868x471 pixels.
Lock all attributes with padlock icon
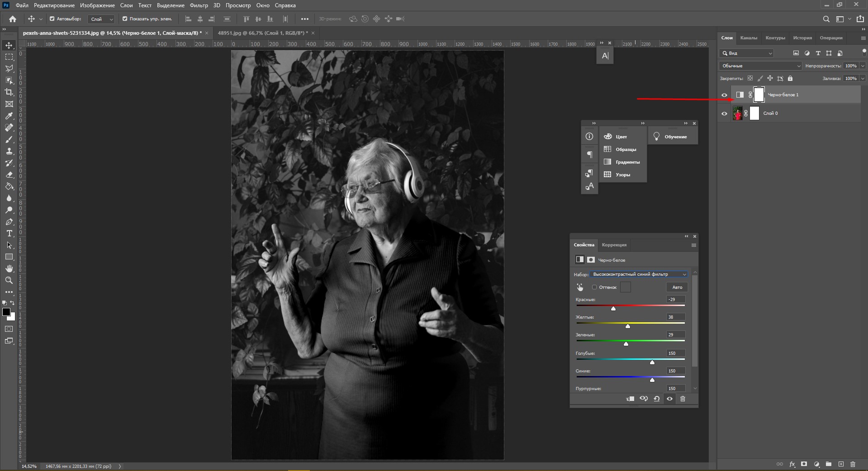click(x=790, y=78)
